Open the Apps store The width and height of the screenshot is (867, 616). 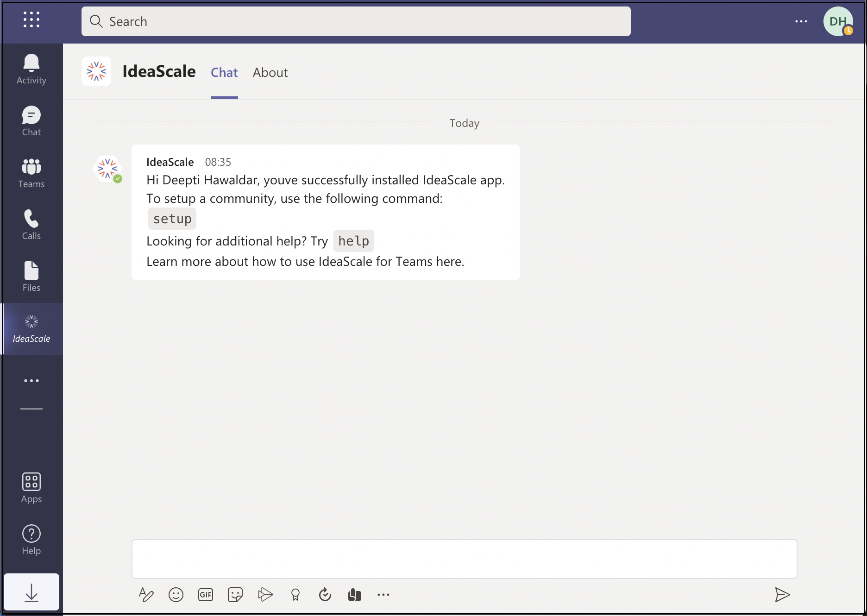(x=31, y=488)
